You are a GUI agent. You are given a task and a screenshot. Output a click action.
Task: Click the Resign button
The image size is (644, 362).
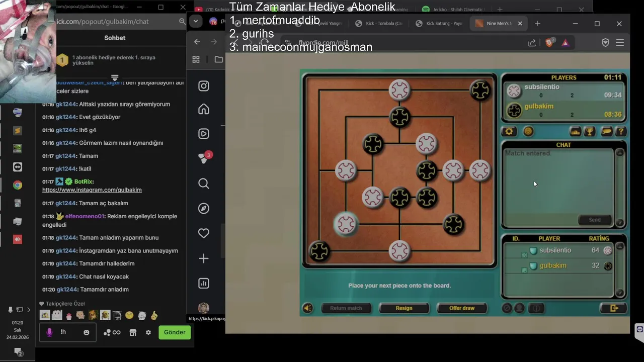click(404, 308)
